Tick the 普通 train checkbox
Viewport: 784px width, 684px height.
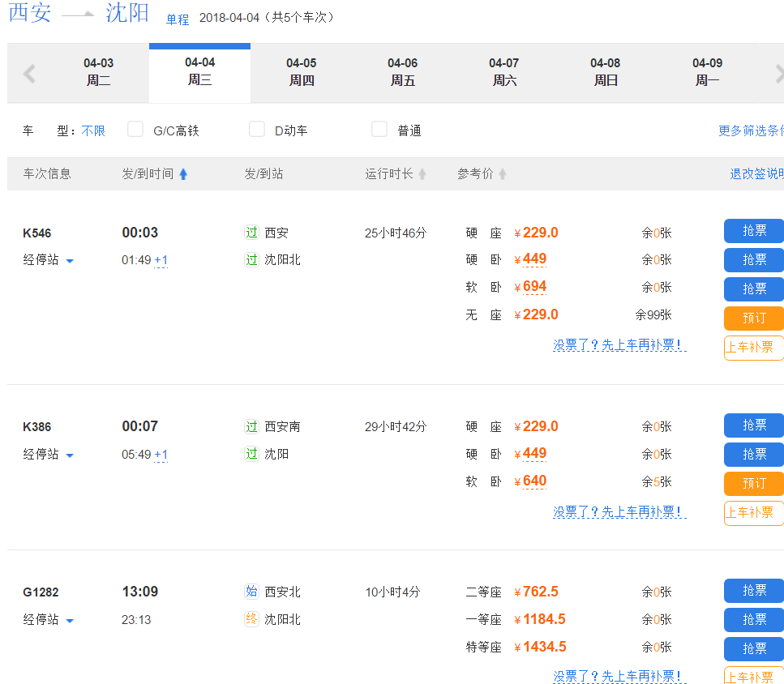379,129
